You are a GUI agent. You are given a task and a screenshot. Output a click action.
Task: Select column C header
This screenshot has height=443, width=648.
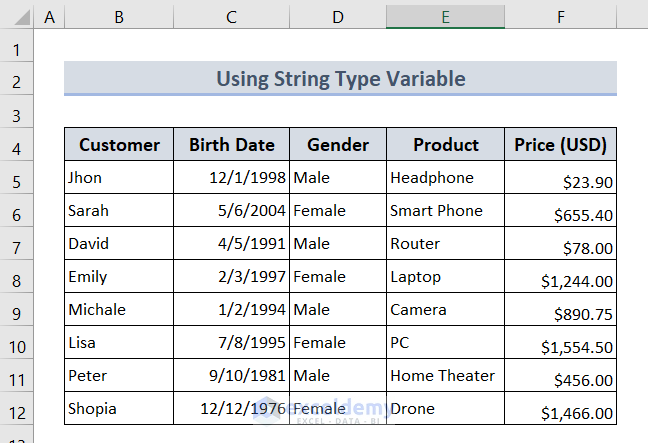[232, 17]
